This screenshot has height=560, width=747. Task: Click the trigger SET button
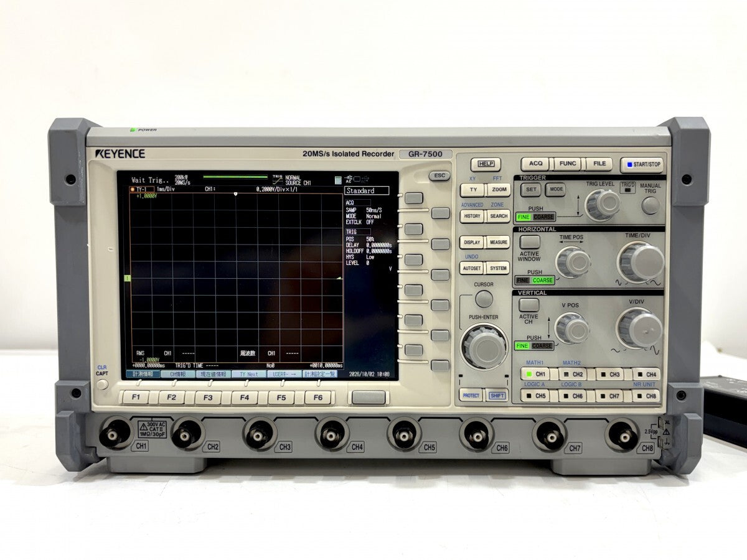tap(531, 190)
